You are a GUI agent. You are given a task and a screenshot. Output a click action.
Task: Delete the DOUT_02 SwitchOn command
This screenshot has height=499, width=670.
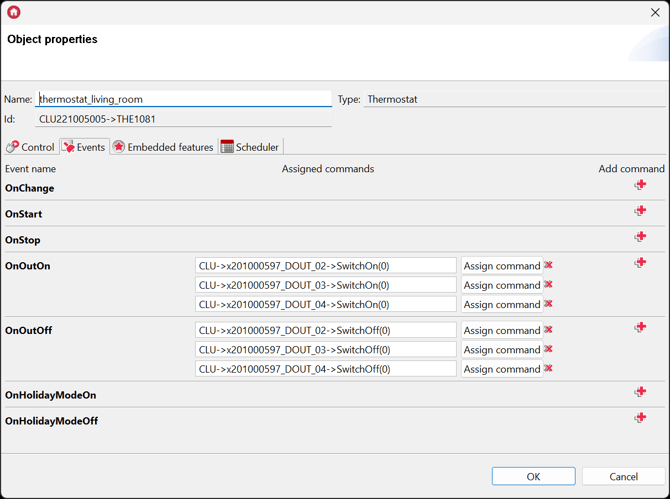[548, 266]
